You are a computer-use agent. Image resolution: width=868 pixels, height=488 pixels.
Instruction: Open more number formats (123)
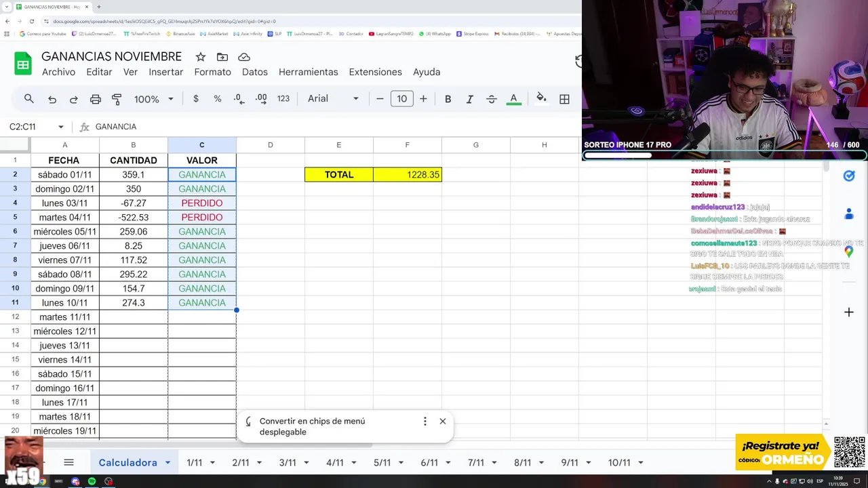[x=283, y=99]
